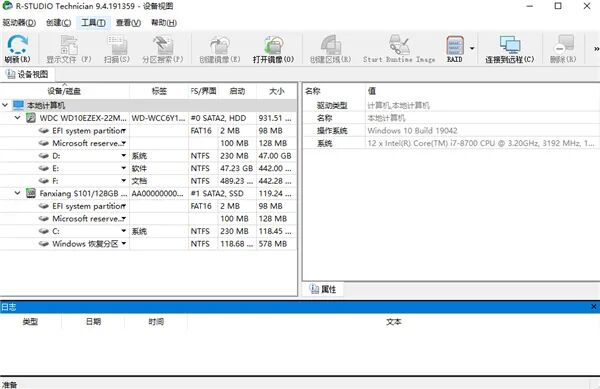Select the E: partition row
The height and width of the screenshot is (389, 600).
pyautogui.click(x=148, y=168)
